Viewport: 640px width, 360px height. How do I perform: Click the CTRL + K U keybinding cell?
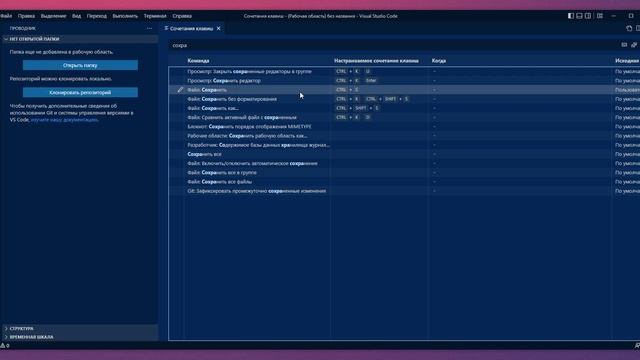(353, 71)
